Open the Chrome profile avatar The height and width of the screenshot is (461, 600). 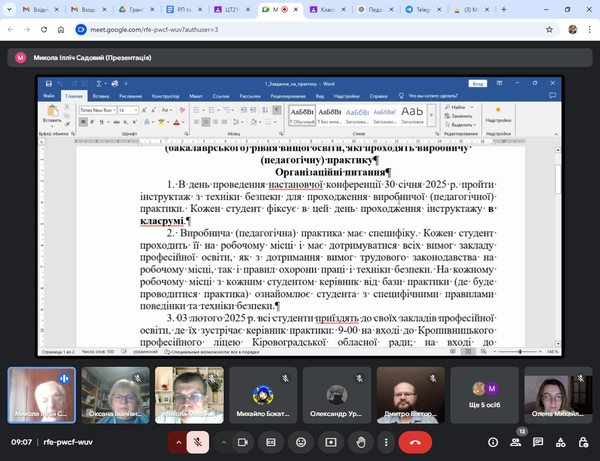[x=571, y=29]
